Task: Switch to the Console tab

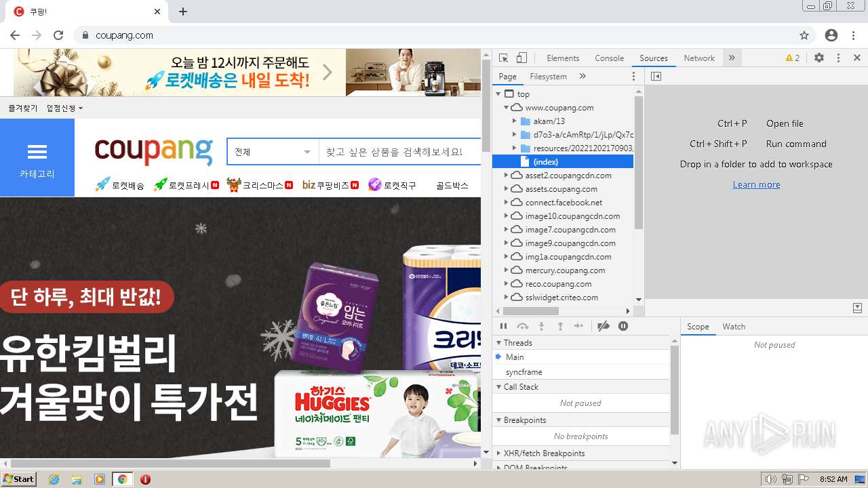Action: tap(609, 58)
